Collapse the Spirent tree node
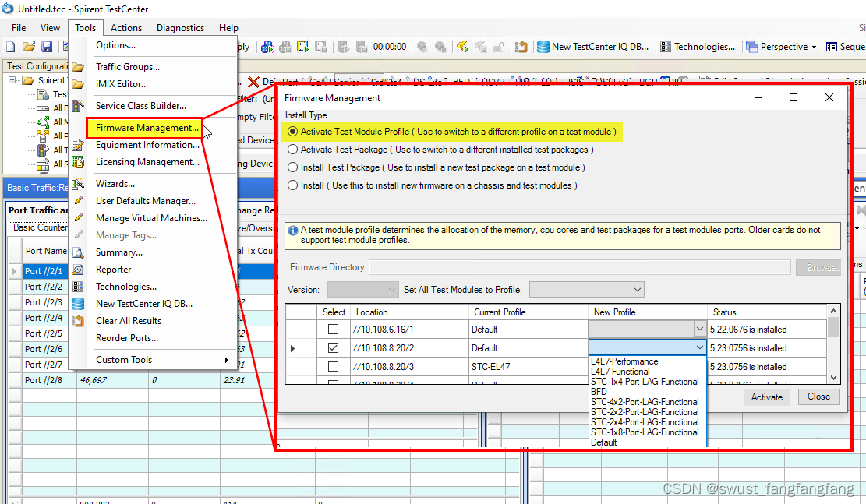The height and width of the screenshot is (504, 866). tap(12, 80)
